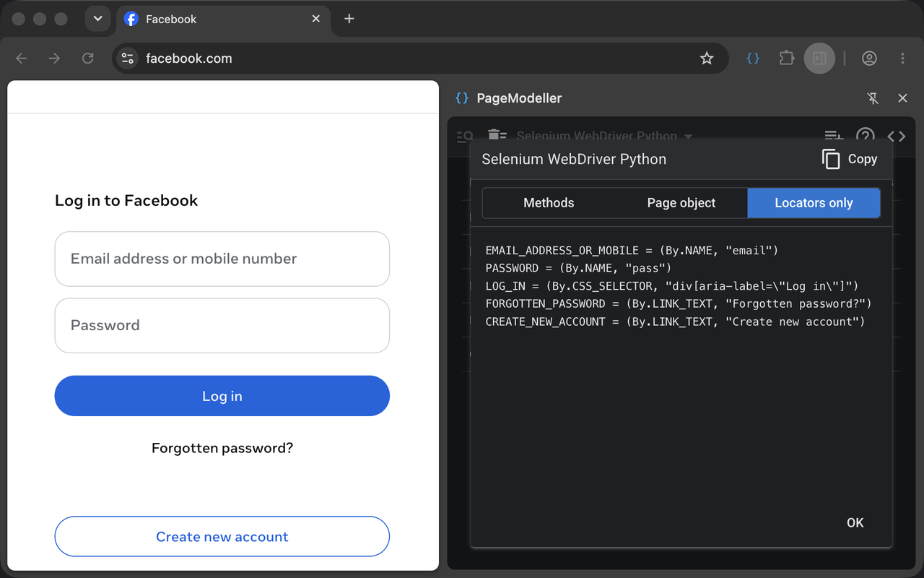The width and height of the screenshot is (924, 578).
Task: Open a new browser tab
Action: [x=349, y=19]
